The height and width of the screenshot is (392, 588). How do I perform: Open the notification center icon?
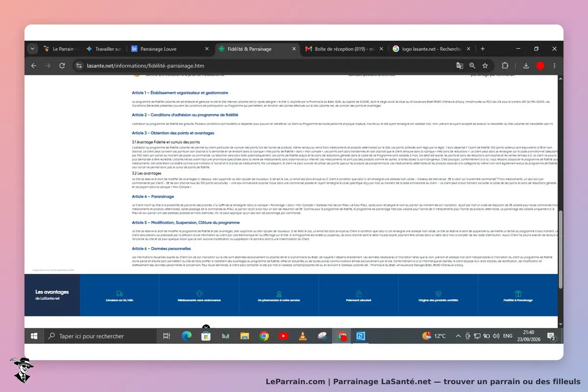click(551, 336)
